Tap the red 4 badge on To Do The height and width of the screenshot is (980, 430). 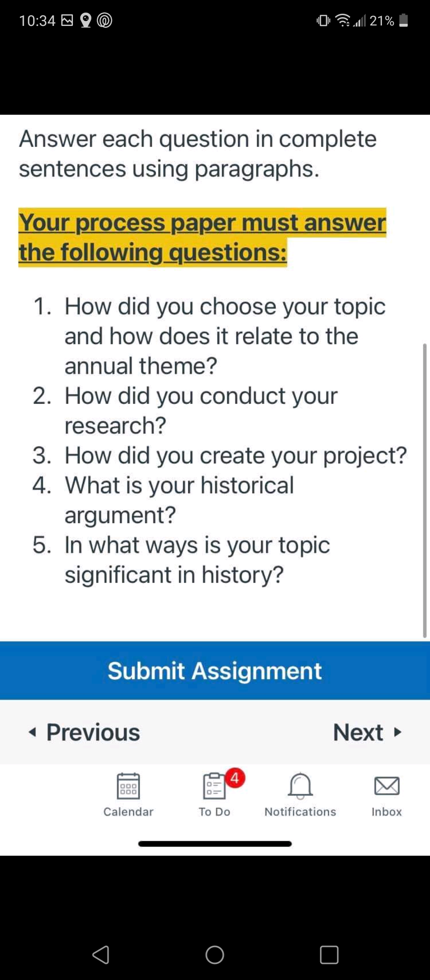click(x=235, y=778)
